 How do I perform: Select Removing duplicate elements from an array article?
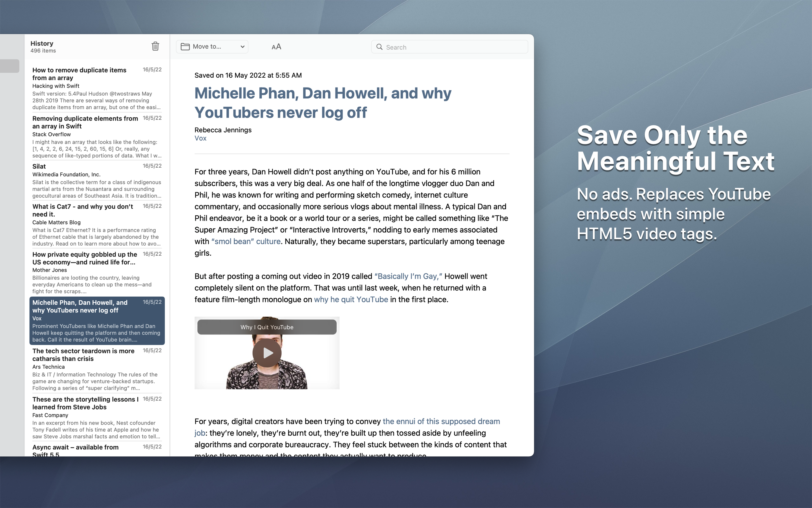[x=97, y=136]
